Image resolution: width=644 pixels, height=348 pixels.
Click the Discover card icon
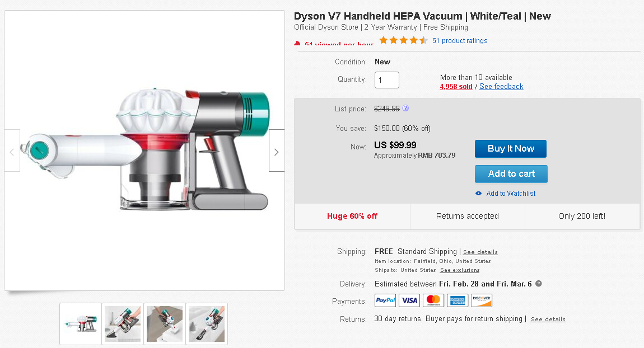482,300
